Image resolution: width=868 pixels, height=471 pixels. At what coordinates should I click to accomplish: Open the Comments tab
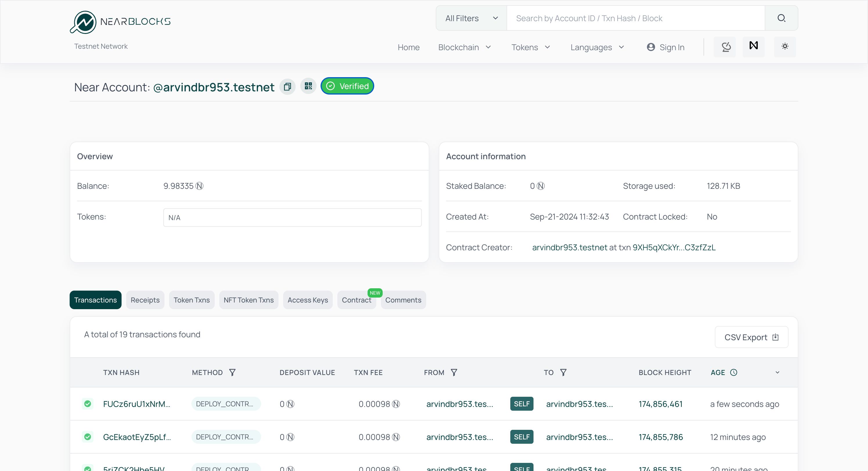coord(403,300)
